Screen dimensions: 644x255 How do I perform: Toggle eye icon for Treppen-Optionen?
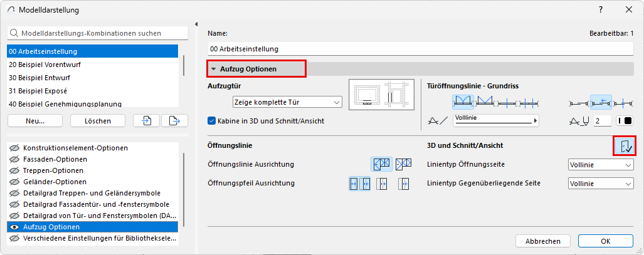[x=15, y=170]
